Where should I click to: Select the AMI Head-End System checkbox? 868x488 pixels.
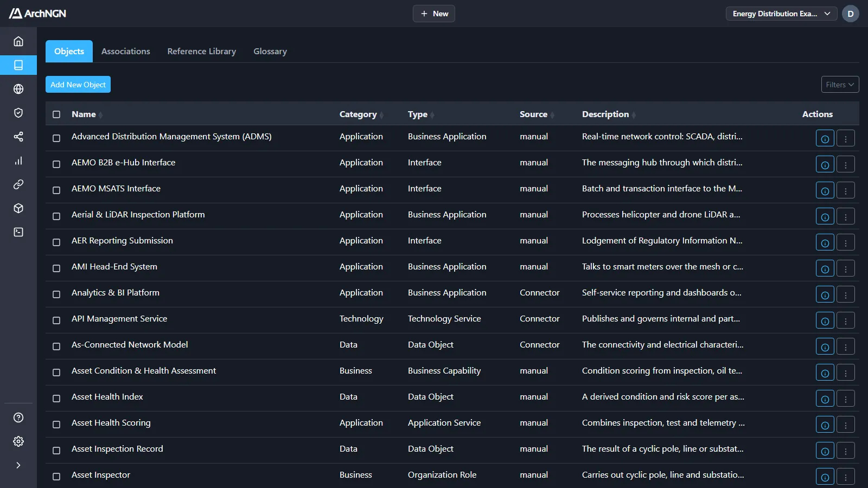tap(56, 268)
